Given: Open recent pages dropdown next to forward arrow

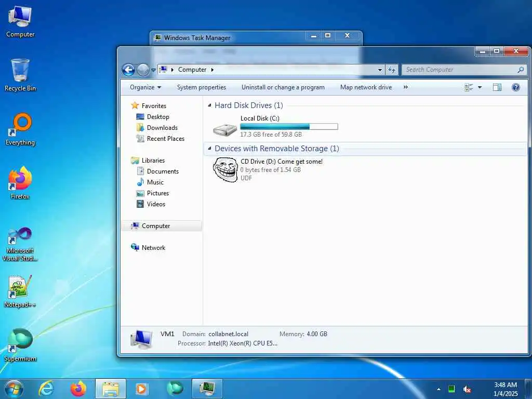Looking at the screenshot, I should point(153,70).
